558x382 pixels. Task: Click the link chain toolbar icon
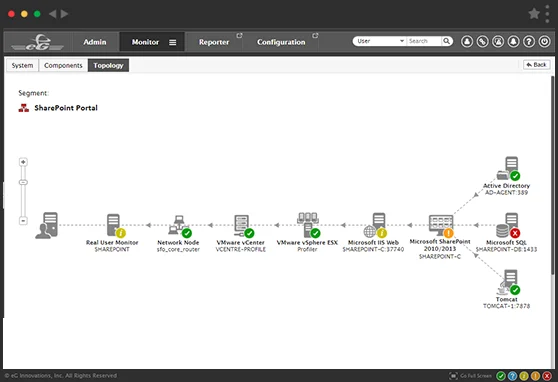pos(482,42)
